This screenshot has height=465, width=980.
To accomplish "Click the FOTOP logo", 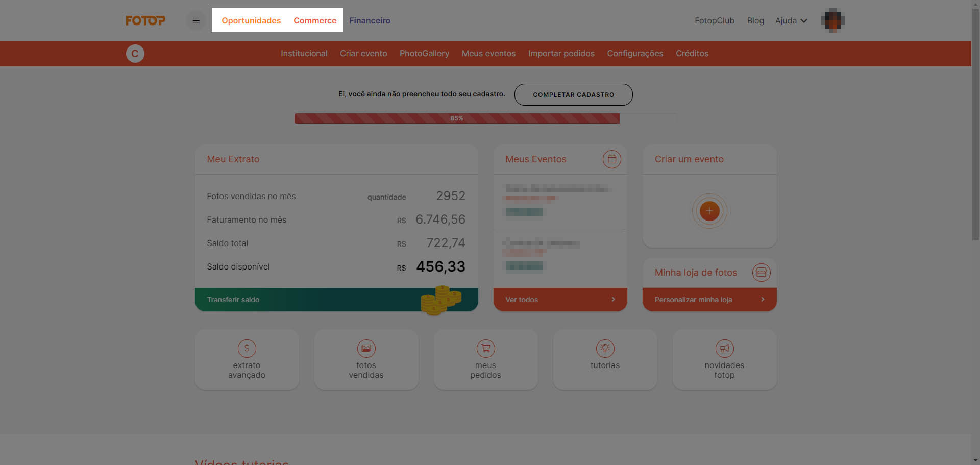I will 145,21.
